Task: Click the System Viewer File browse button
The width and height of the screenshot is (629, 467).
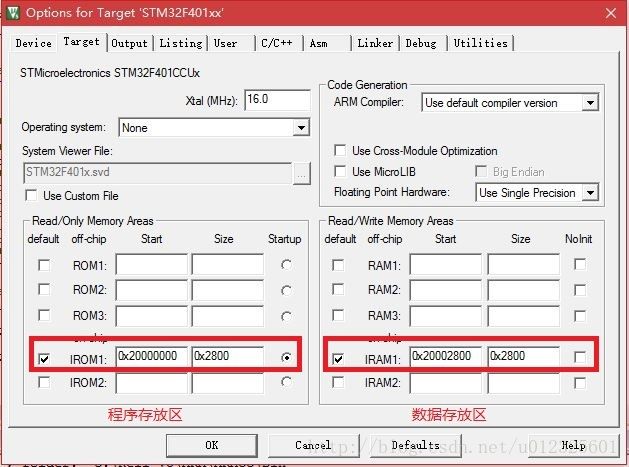Action: point(302,174)
